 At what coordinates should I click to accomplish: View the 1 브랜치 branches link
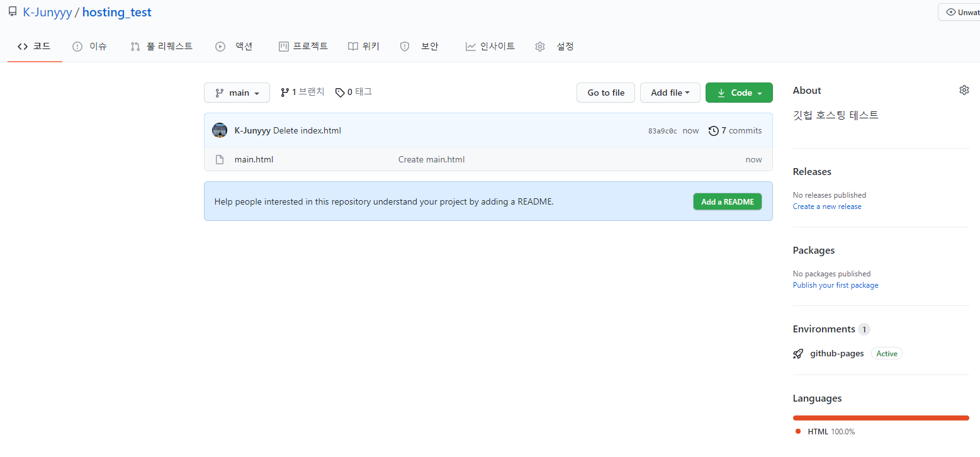pyautogui.click(x=303, y=92)
